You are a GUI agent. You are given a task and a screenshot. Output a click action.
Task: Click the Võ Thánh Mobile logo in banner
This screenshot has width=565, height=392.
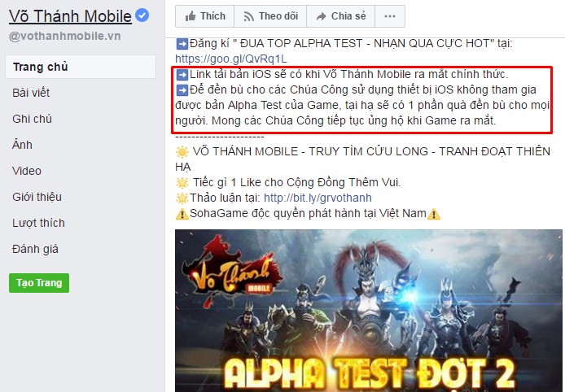tap(232, 272)
